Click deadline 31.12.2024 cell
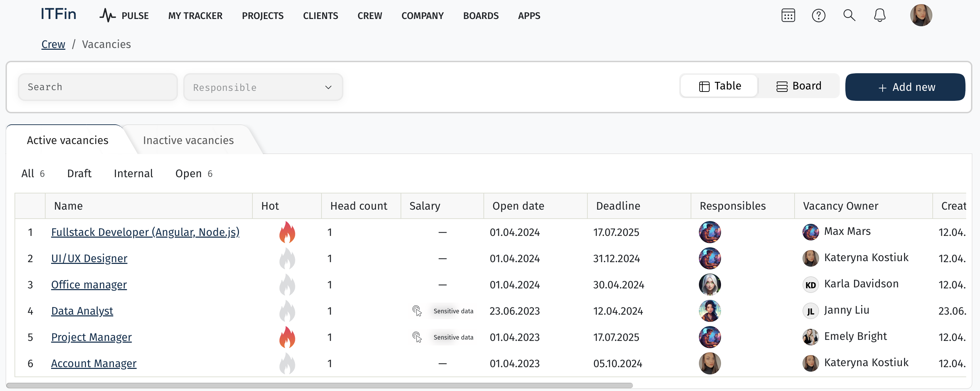The image size is (980, 391). pyautogui.click(x=616, y=258)
